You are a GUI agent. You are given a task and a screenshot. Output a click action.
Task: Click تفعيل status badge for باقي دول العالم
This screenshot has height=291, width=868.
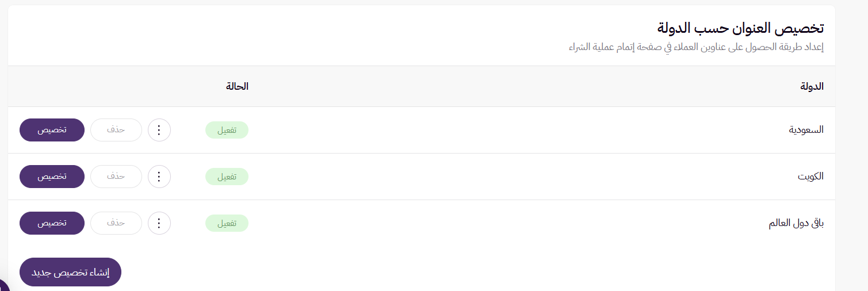pyautogui.click(x=227, y=223)
